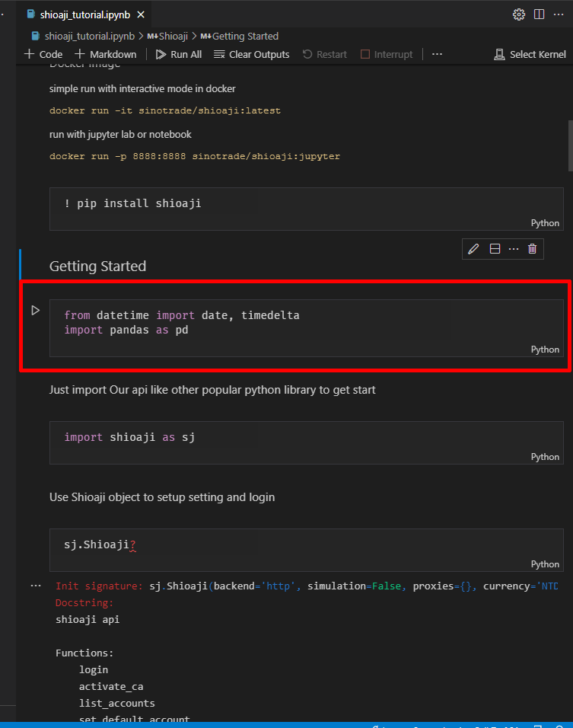Click inside the pip install shioaji cell
The image size is (573, 728).
click(306, 209)
